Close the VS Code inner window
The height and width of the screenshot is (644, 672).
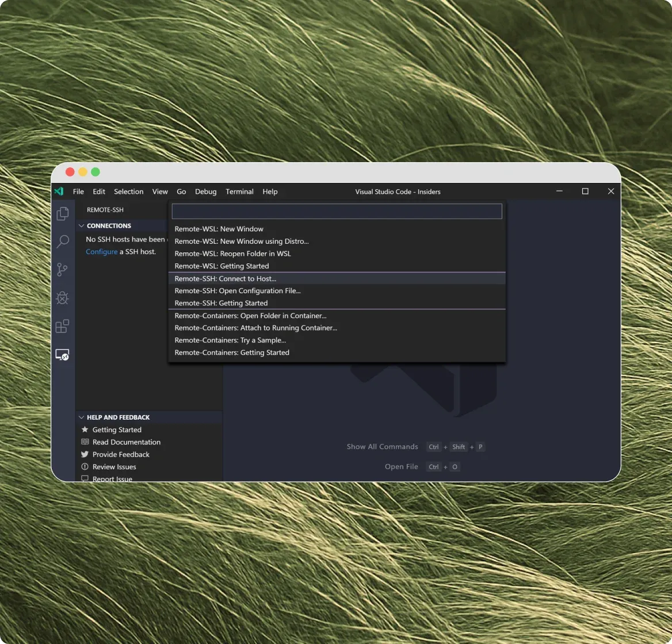[611, 191]
